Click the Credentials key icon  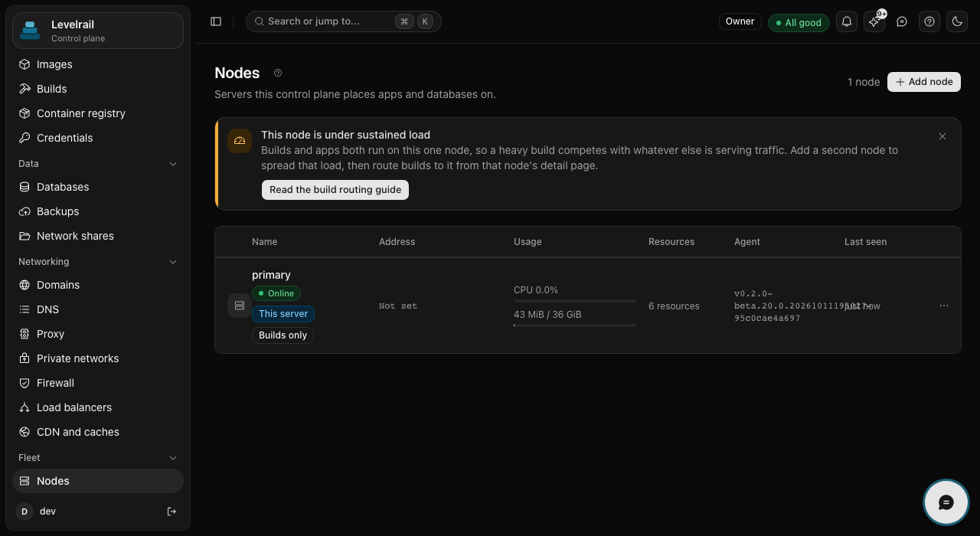click(24, 138)
